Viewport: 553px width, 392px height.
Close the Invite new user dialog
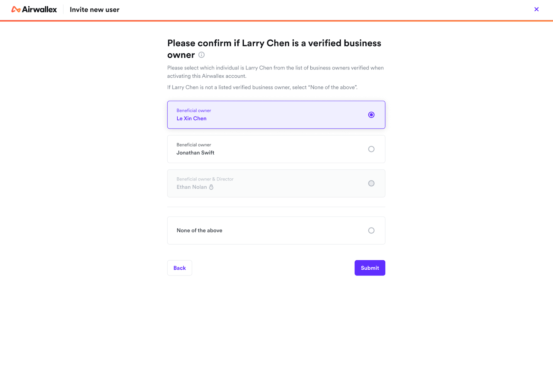(536, 9)
